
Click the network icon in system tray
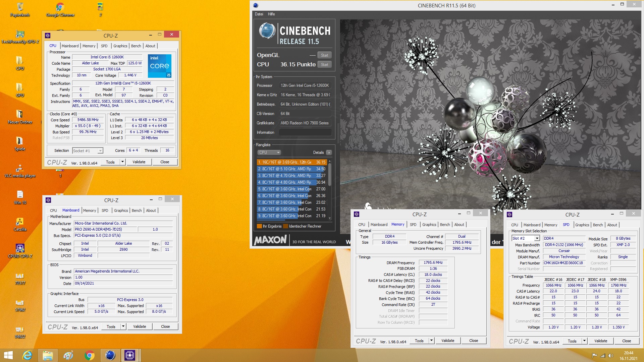click(x=602, y=356)
